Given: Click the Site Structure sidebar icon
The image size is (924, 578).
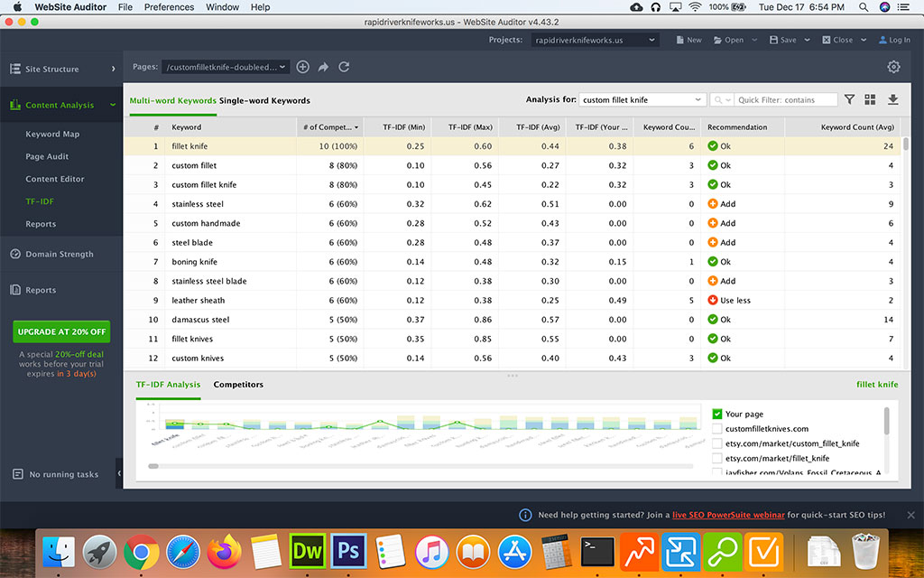Looking at the screenshot, I should tap(15, 69).
